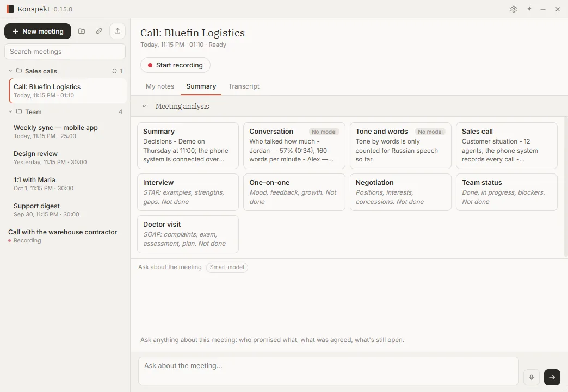Click the Ask about the meeting label
The image size is (568, 392).
coord(170,267)
